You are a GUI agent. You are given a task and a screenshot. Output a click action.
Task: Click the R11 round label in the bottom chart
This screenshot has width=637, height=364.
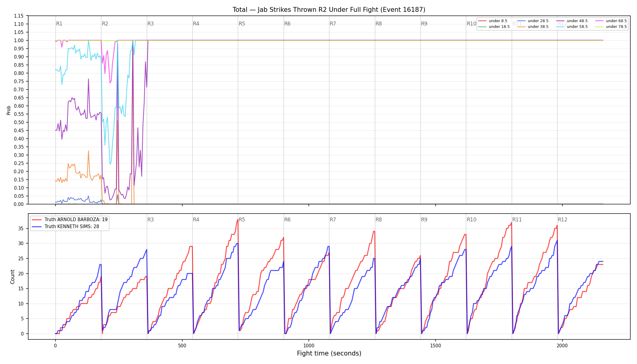point(517,220)
